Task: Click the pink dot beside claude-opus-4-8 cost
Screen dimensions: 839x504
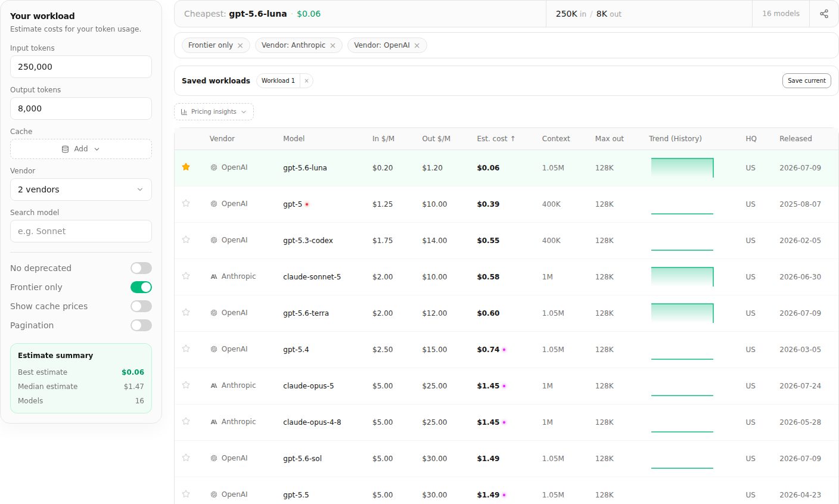Action: pos(504,422)
